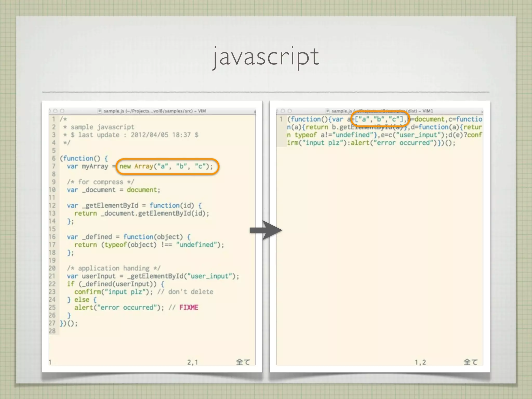Close the right VIM1 dist window
Image resolution: width=532 pixels, height=399 pixels.
pyautogui.click(x=277, y=111)
